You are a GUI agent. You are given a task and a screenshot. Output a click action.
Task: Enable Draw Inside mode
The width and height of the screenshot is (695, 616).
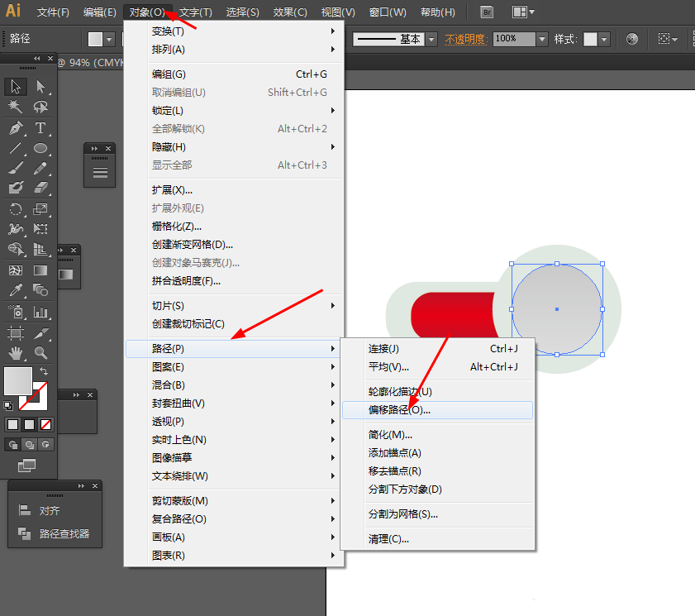coord(45,444)
